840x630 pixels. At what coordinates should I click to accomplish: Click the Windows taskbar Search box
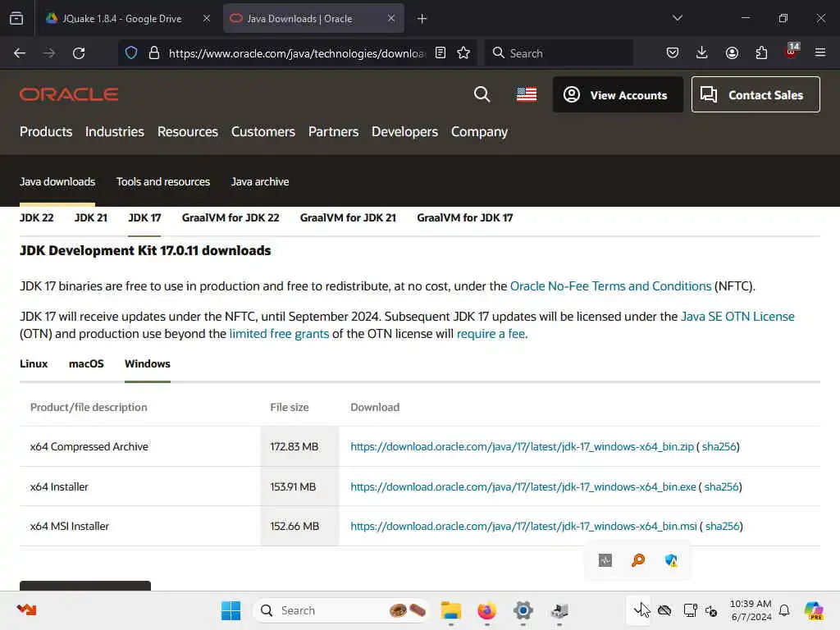pyautogui.click(x=341, y=610)
